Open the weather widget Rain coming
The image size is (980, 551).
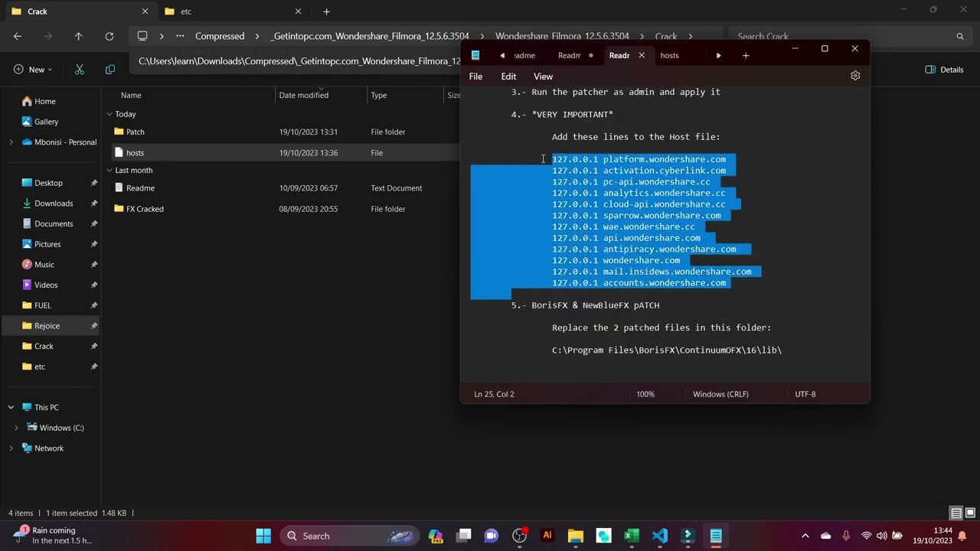point(52,536)
